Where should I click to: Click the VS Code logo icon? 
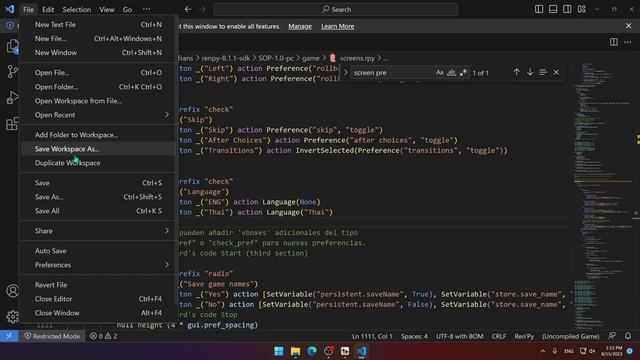9,9
